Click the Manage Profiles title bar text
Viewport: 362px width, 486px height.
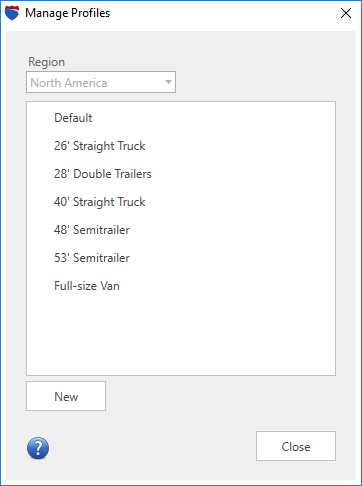coord(68,13)
